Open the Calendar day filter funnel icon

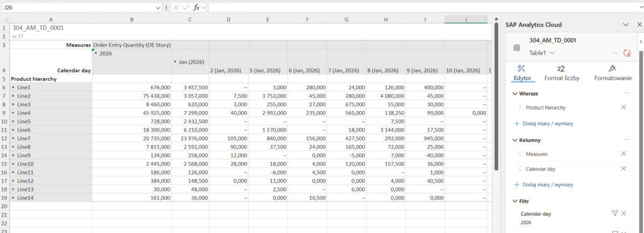click(x=615, y=213)
